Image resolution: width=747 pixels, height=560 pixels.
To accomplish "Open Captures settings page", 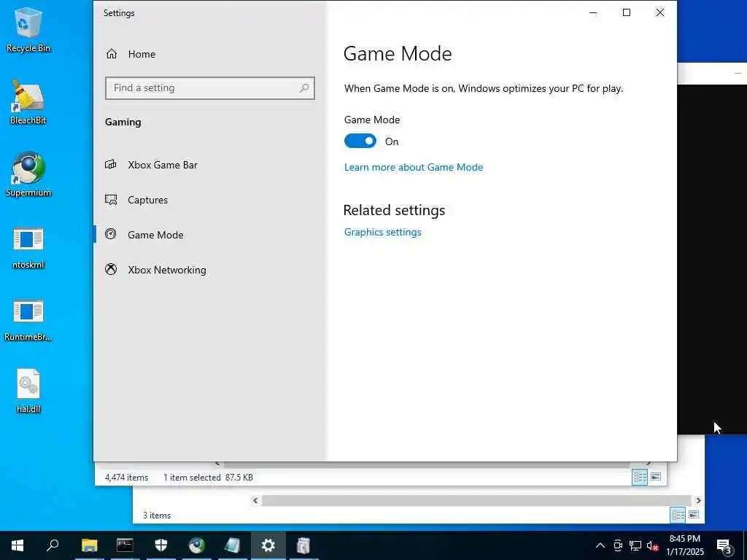I will (x=136, y=200).
